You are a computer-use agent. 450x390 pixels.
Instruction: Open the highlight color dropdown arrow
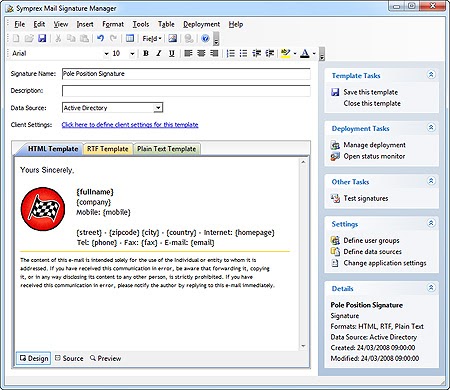pyautogui.click(x=295, y=53)
